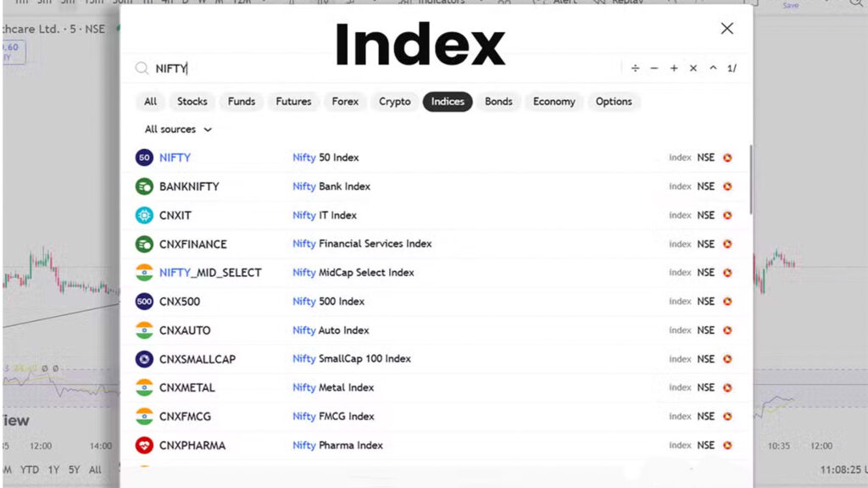Click the 11:08:25 clock in chart window
This screenshot has width=868, height=488.
coord(843,469)
